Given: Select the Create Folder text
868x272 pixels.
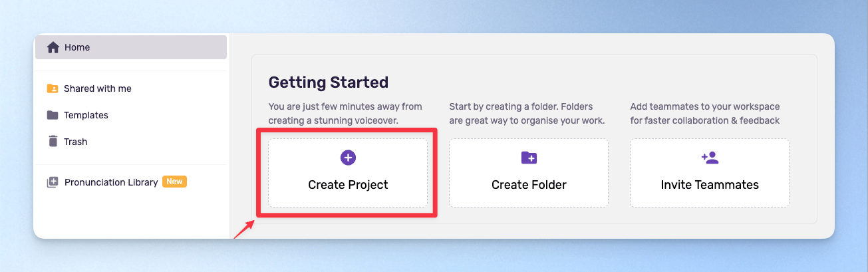Looking at the screenshot, I should pyautogui.click(x=529, y=185).
